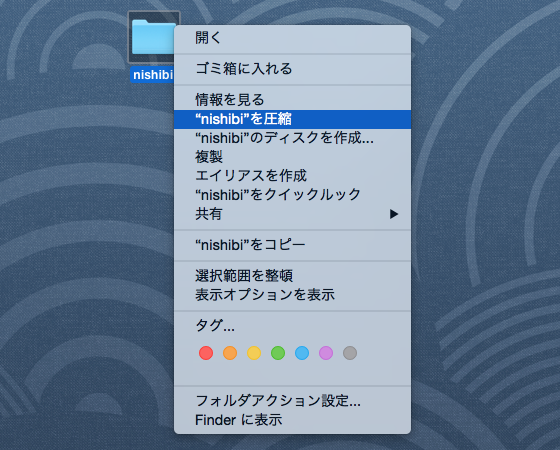Choose 選択範囲を整頓 entry
Viewport: 560px width, 450px height.
click(x=292, y=276)
